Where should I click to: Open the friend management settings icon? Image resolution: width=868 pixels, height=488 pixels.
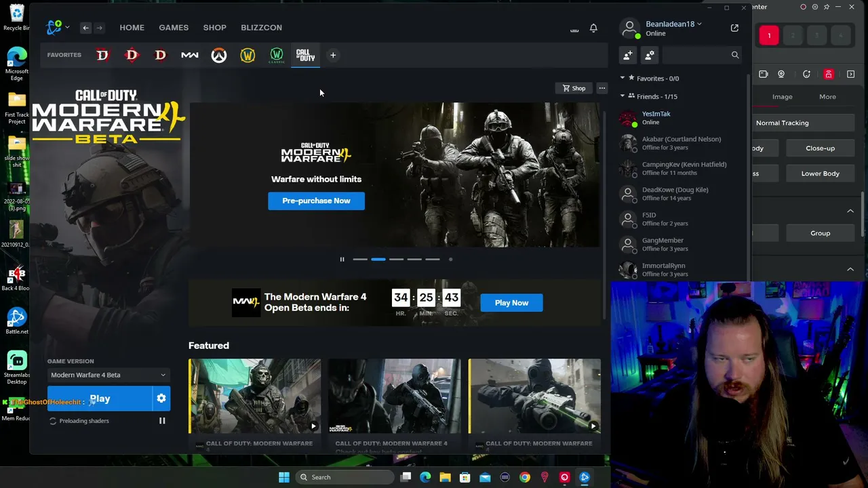[x=650, y=55]
